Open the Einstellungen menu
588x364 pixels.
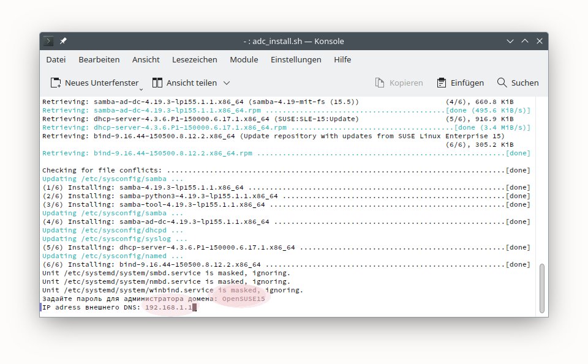click(296, 59)
